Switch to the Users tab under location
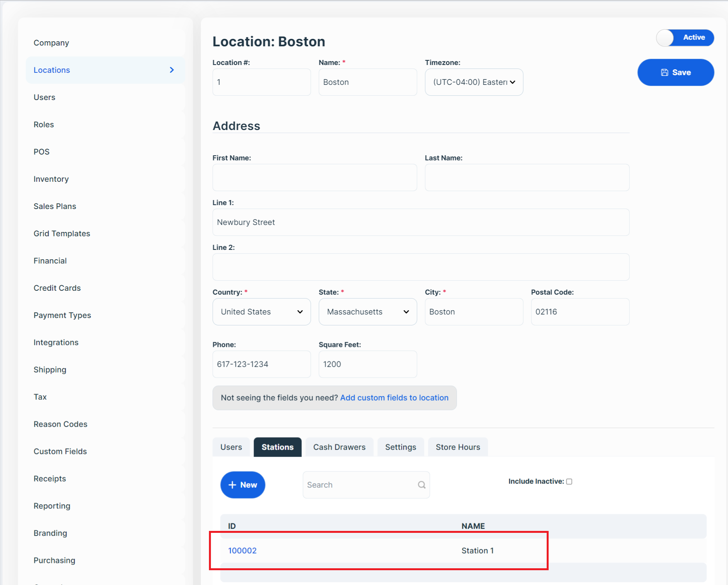 point(231,447)
